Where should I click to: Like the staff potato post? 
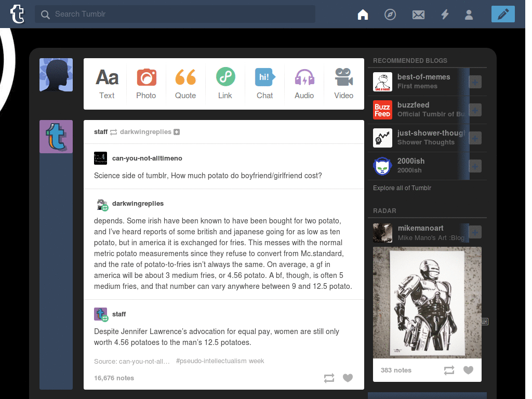tap(348, 378)
